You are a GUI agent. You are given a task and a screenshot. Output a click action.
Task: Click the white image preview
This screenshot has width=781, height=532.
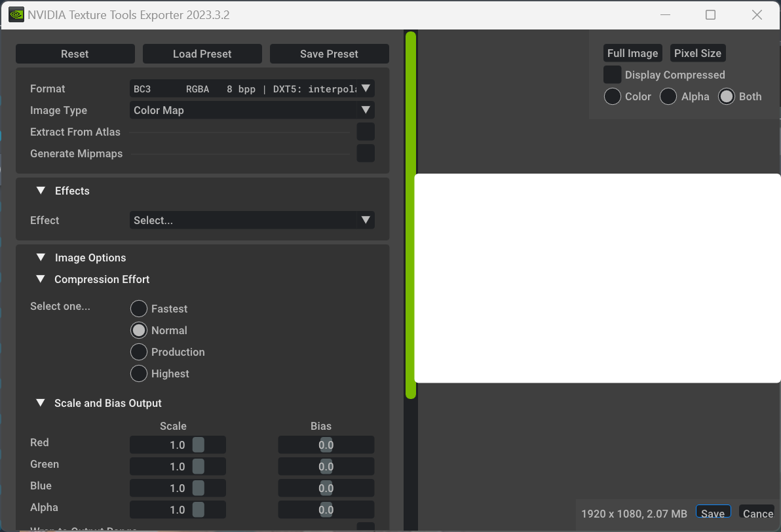[x=597, y=278]
